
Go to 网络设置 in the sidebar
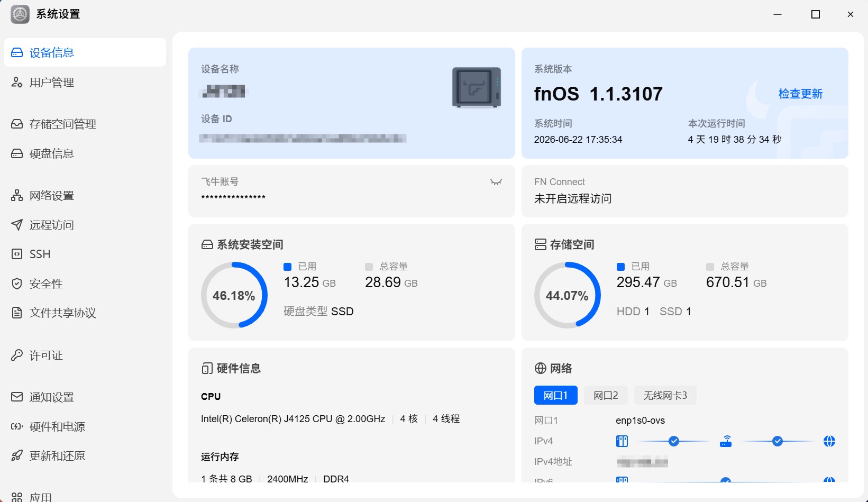(x=85, y=196)
